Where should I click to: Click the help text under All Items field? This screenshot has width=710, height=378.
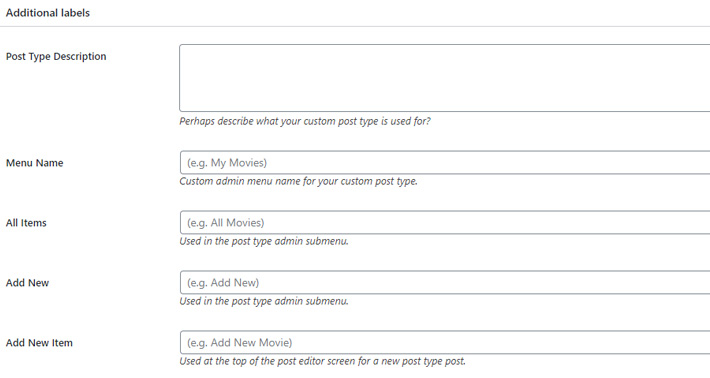pyautogui.click(x=264, y=241)
